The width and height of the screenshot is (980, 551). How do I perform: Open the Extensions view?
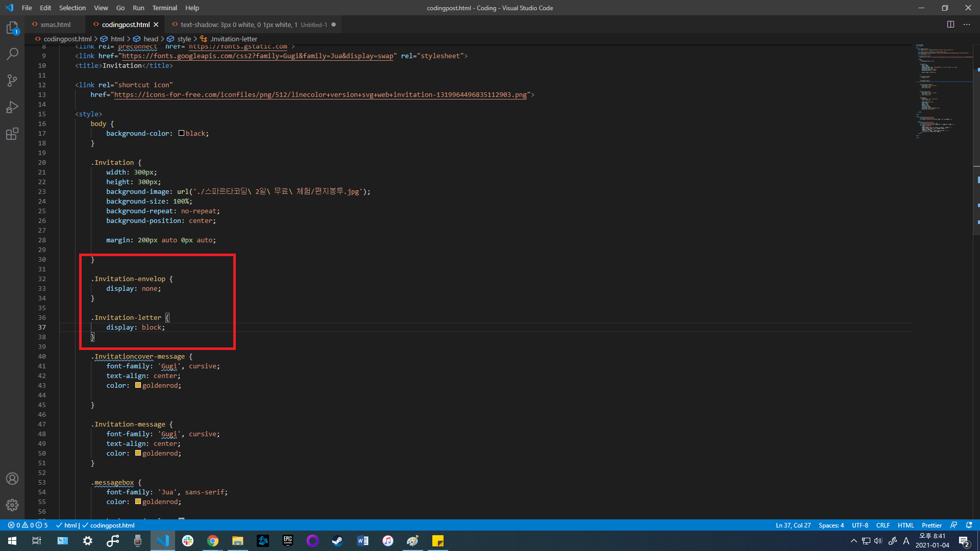(12, 134)
